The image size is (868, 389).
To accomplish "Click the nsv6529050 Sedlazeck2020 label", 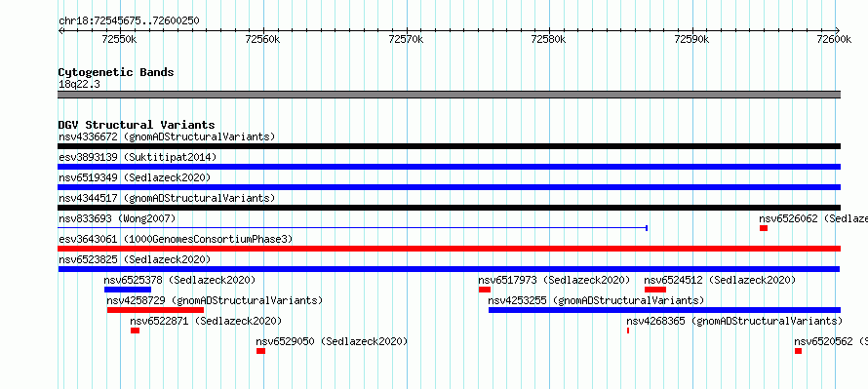I will pyautogui.click(x=332, y=341).
